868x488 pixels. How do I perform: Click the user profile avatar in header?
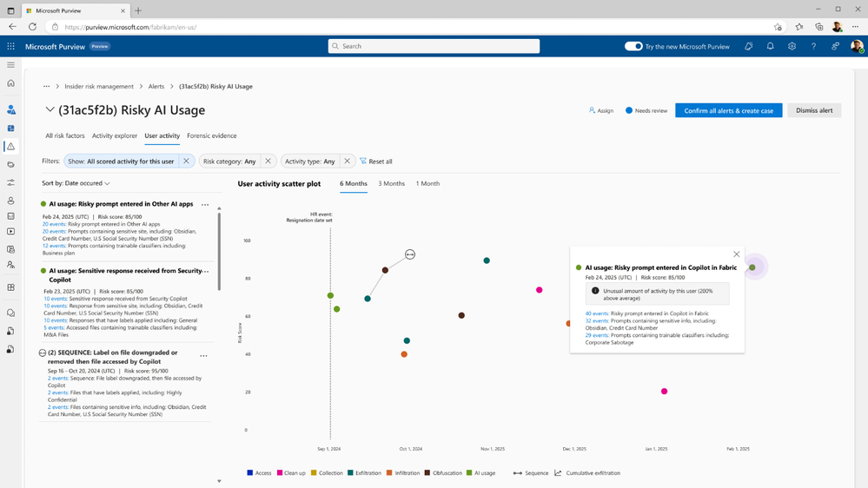(857, 47)
